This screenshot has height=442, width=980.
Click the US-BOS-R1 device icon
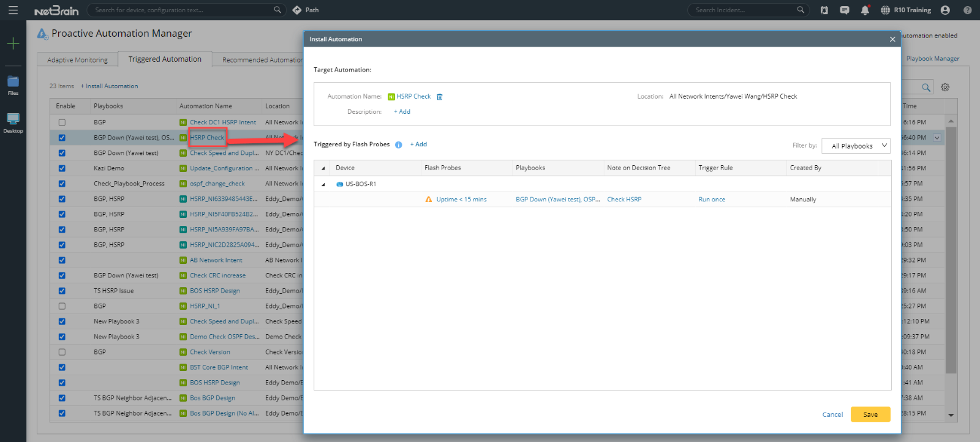[x=339, y=184]
